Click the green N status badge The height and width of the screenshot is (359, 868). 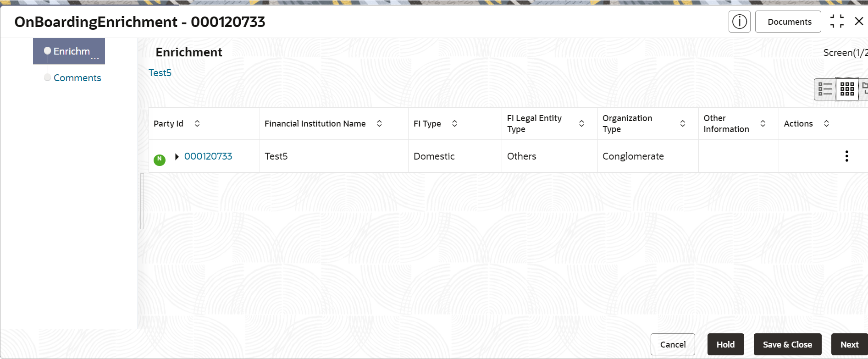(160, 160)
